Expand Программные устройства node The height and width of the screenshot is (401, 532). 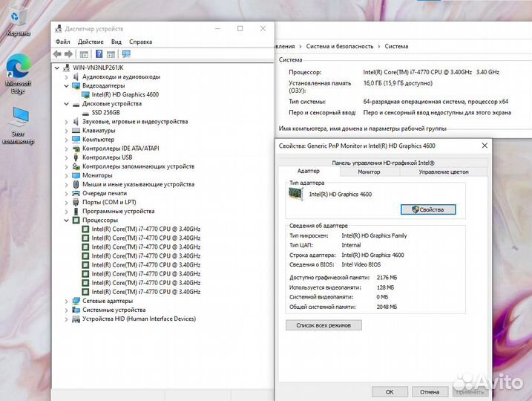(67, 212)
